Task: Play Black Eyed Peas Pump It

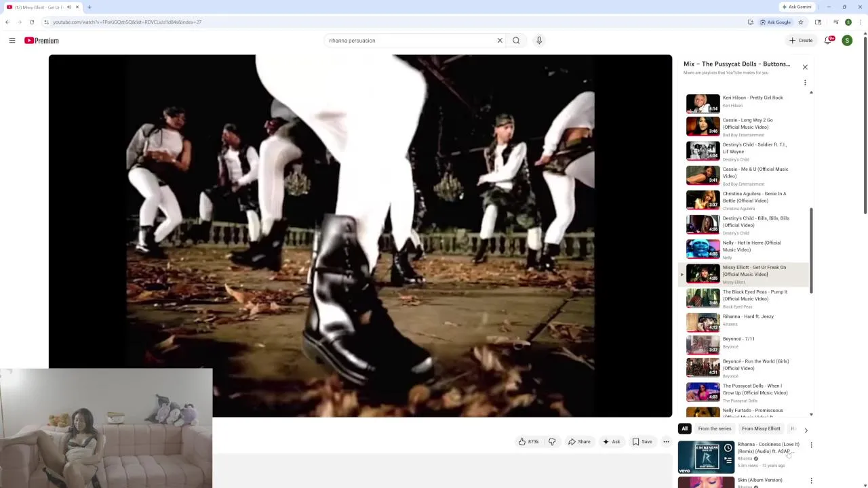Action: (744, 298)
